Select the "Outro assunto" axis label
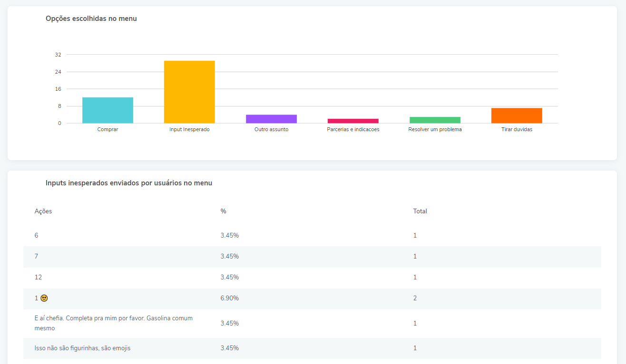Screen dimensions: 626x364 [x=271, y=129]
